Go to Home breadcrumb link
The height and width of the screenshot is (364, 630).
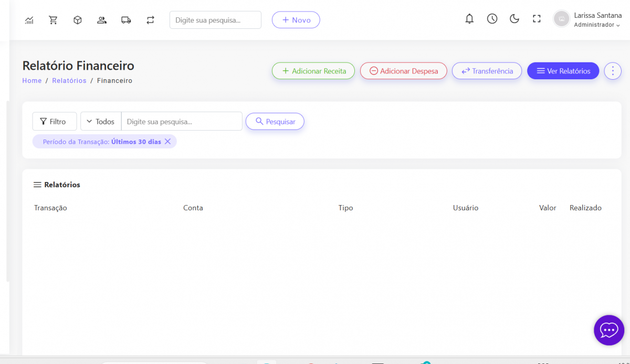[32, 81]
